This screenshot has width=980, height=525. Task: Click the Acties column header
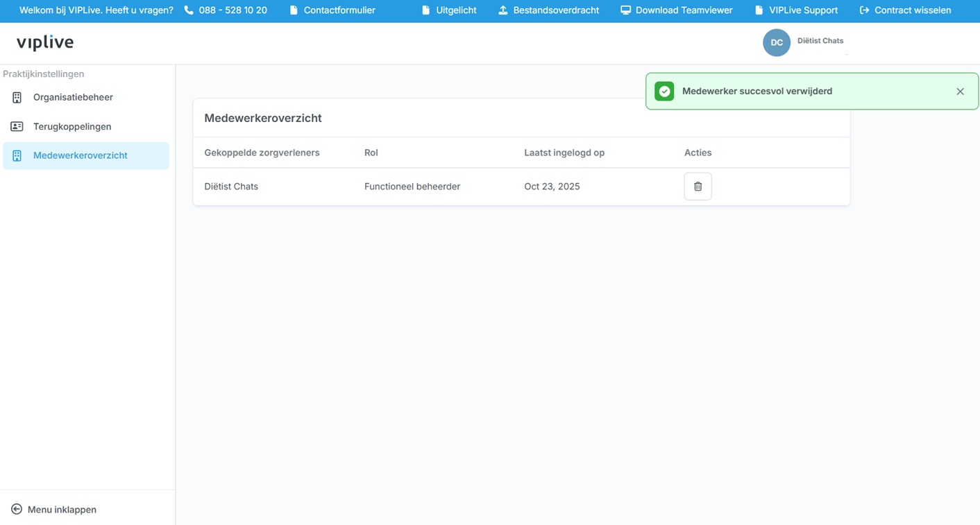[698, 153]
